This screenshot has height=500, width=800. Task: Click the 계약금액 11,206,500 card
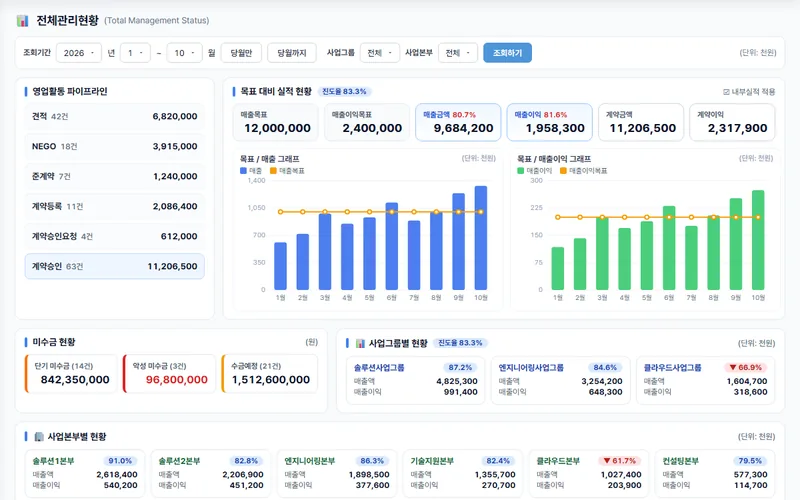point(641,122)
